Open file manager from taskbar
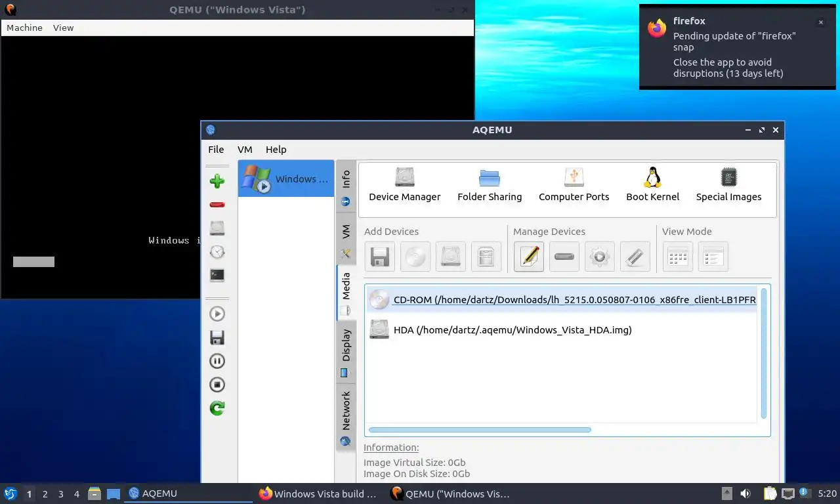The width and height of the screenshot is (840, 504). tap(94, 493)
